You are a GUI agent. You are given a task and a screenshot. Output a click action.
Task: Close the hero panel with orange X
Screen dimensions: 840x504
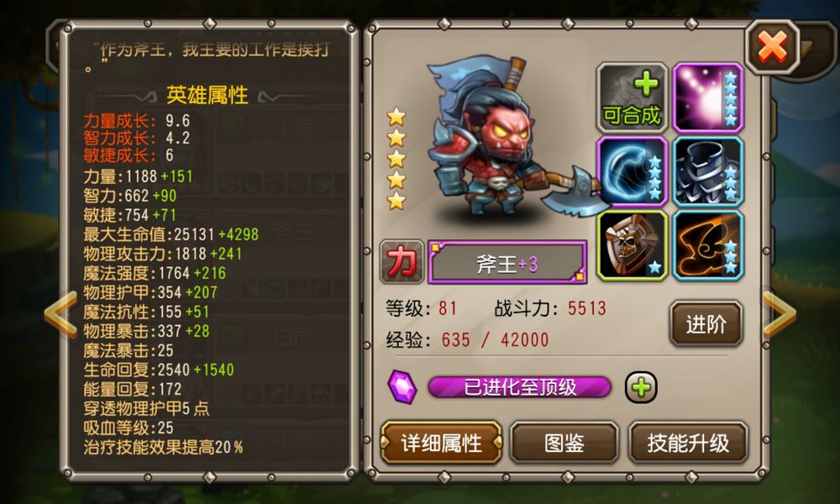tap(772, 47)
